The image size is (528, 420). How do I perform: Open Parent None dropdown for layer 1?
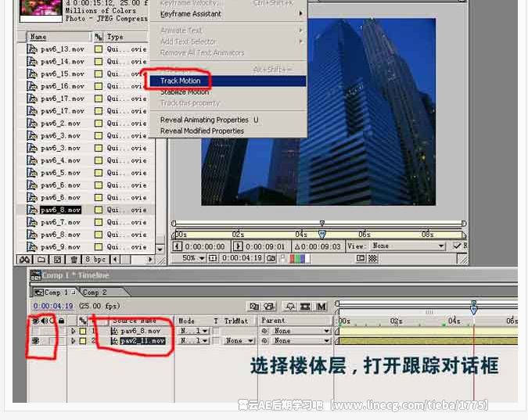click(300, 331)
